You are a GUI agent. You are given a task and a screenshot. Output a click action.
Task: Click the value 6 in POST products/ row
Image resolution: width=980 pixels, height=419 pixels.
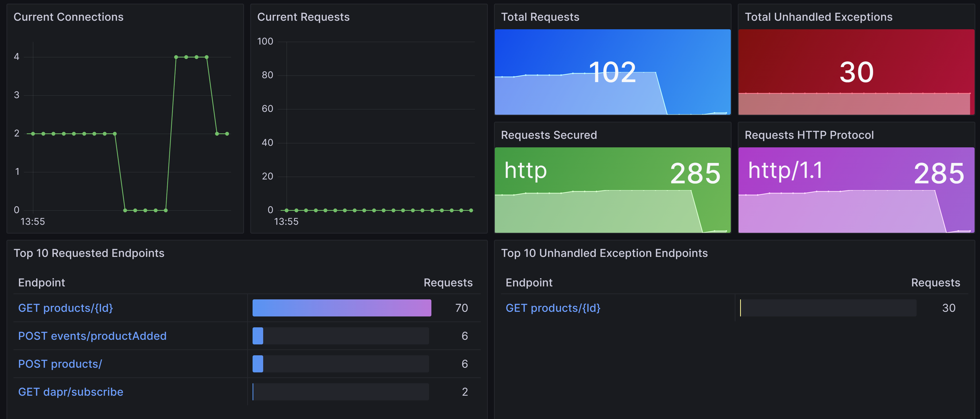(465, 364)
